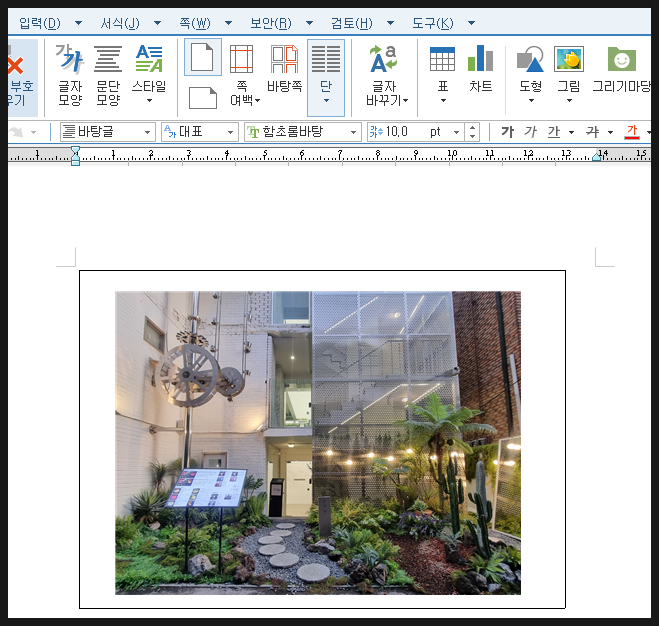Toggle strikethrough 가 formatting
Image resolution: width=659 pixels, height=626 pixels.
point(593,132)
